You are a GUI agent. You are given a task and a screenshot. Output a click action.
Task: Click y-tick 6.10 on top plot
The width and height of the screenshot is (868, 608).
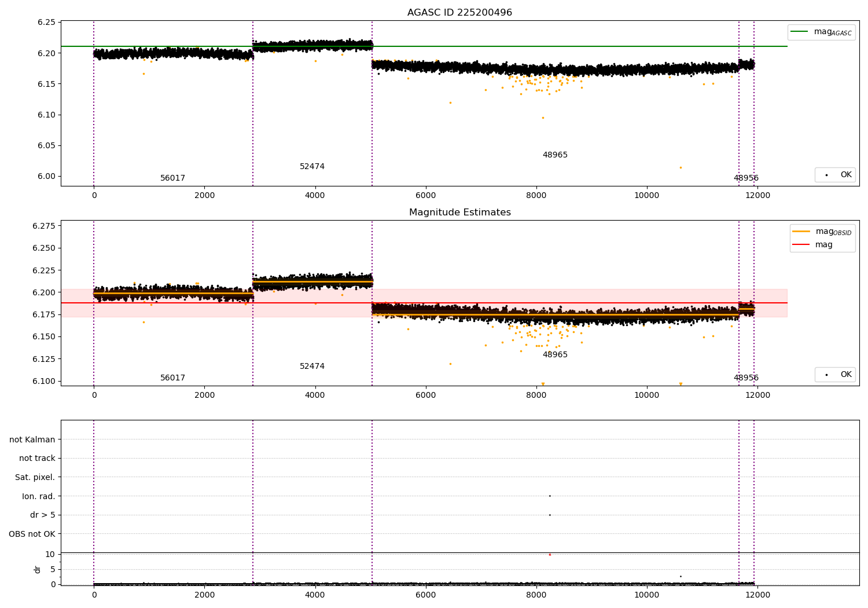(x=46, y=115)
